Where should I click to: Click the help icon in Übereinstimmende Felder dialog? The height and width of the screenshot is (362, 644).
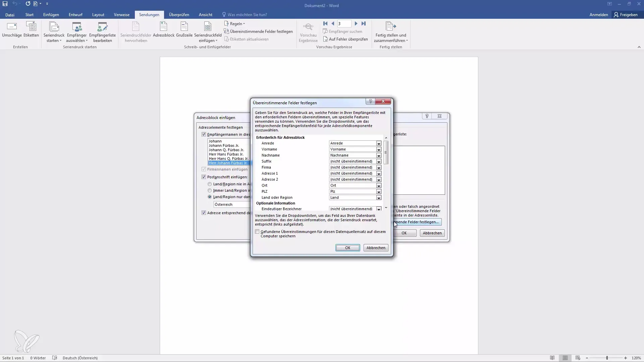pos(371,101)
